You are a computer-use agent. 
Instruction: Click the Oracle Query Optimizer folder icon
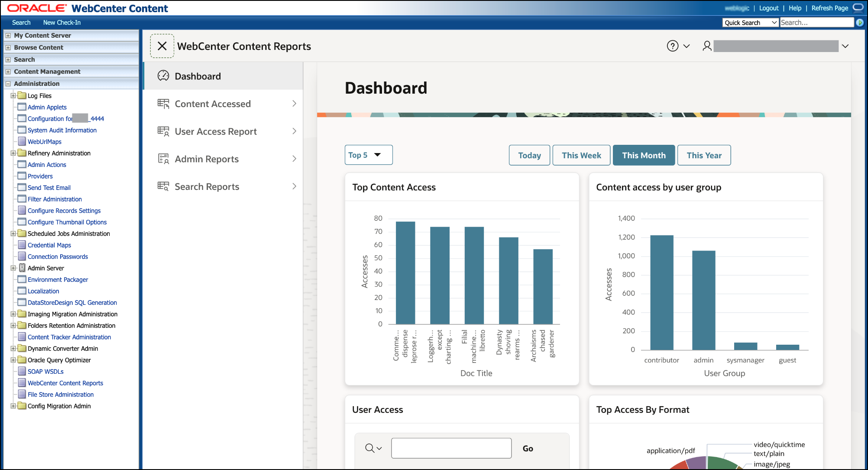click(x=22, y=360)
